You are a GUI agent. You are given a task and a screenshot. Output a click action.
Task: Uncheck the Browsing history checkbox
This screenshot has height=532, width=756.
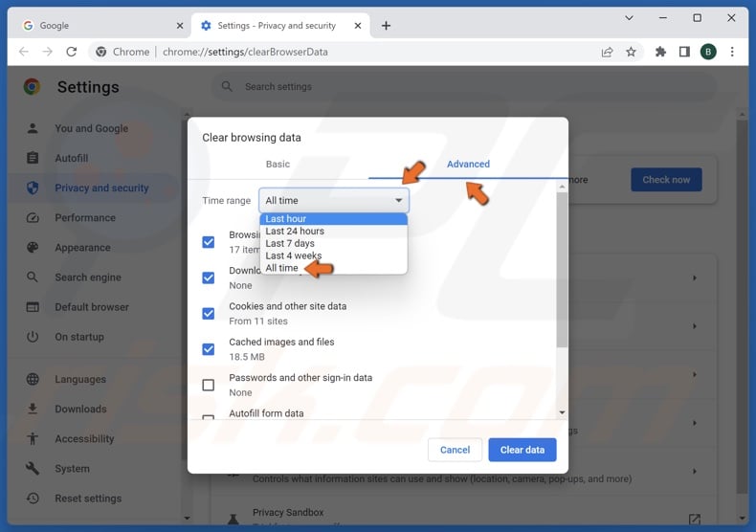(x=209, y=242)
